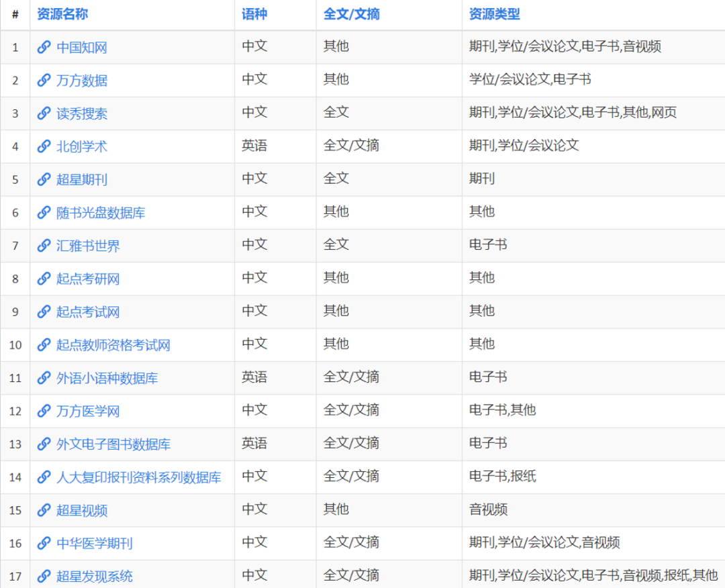
Task: Click the link icon beside 北创学术
Action: [44, 146]
